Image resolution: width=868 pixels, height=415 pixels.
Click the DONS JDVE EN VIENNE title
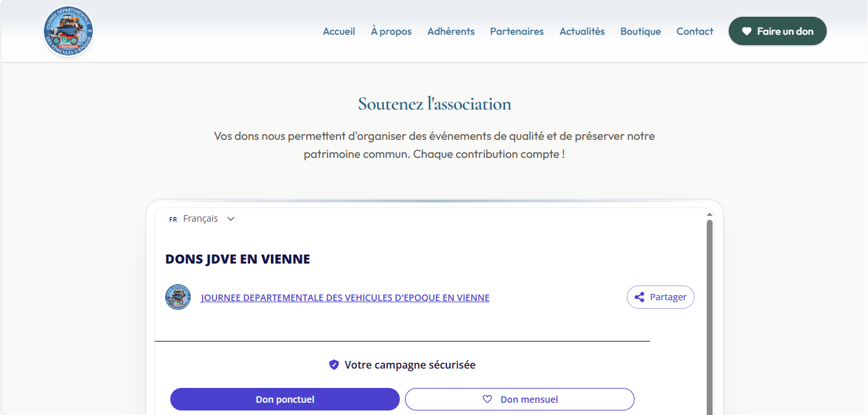click(x=237, y=259)
